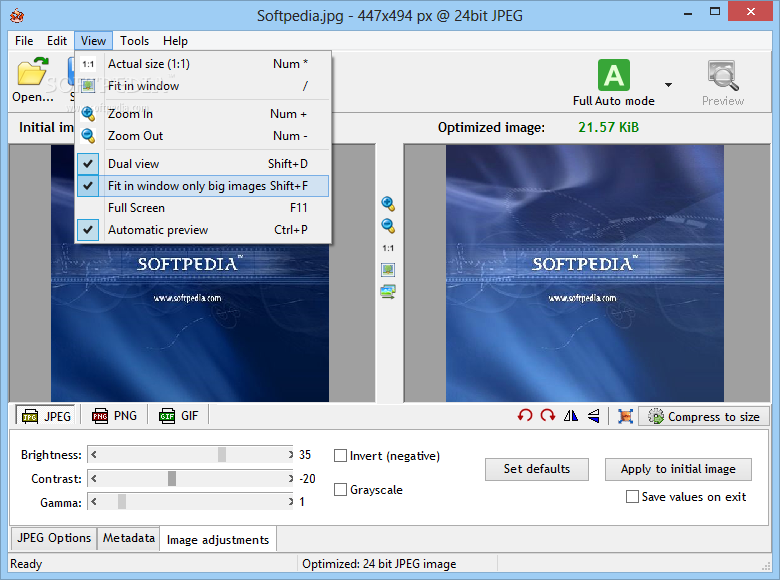Open the Tools menu
780x580 pixels.
point(134,41)
